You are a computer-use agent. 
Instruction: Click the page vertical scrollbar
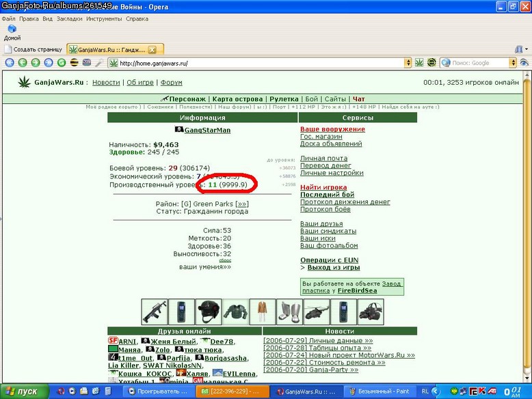(x=527, y=225)
